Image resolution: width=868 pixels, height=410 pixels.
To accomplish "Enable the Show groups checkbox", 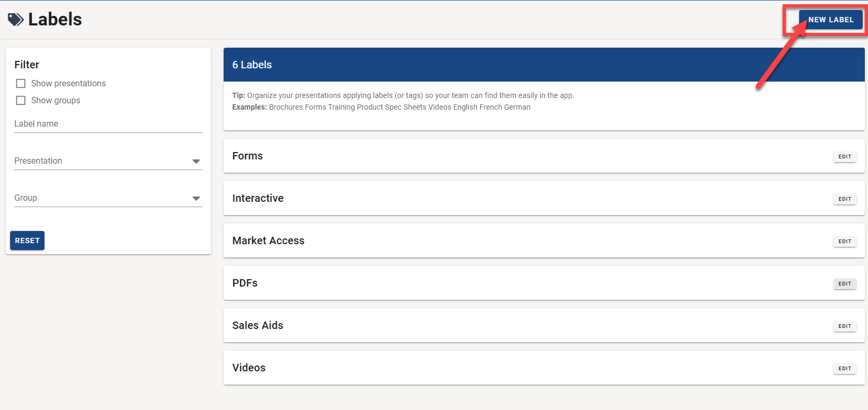I will [x=21, y=101].
